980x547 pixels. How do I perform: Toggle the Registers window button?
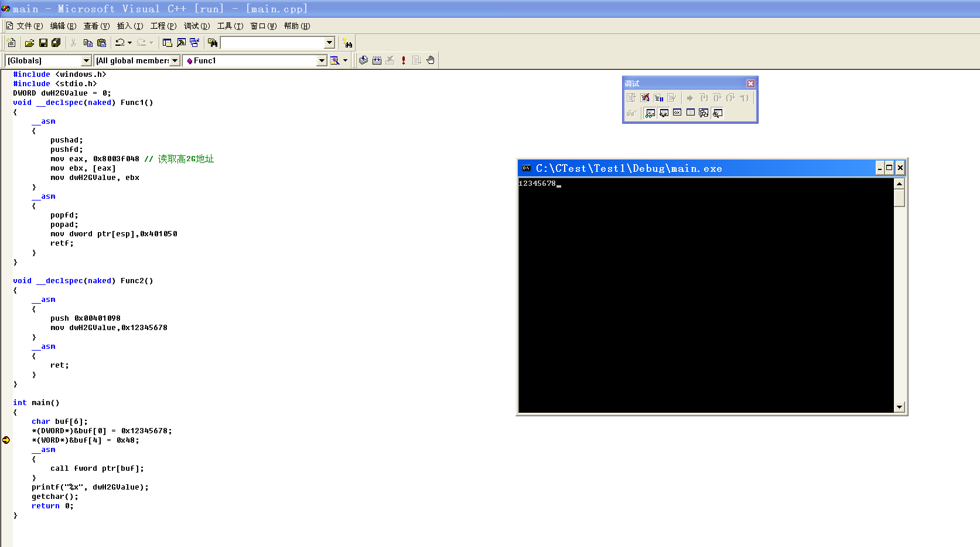(x=677, y=113)
